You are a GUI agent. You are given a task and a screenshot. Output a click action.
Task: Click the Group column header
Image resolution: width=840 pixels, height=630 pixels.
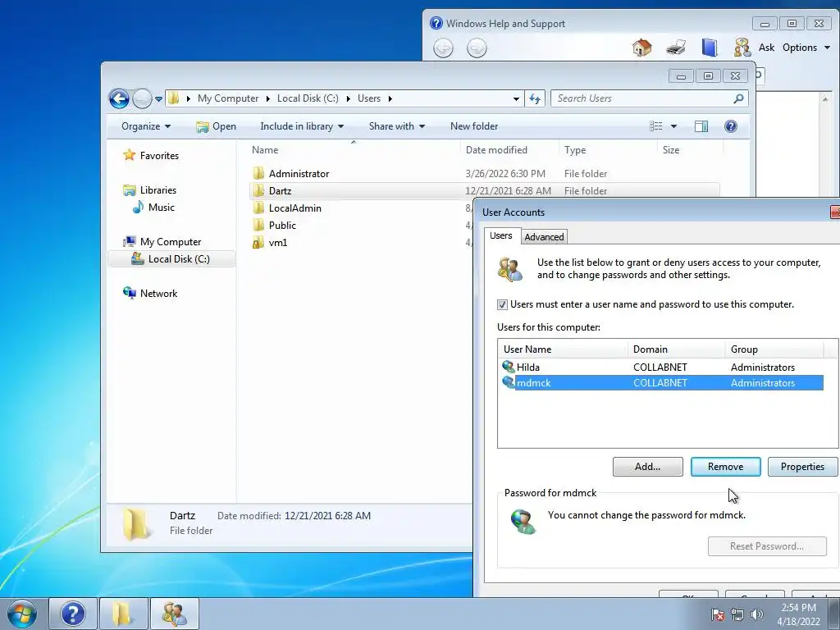point(774,349)
